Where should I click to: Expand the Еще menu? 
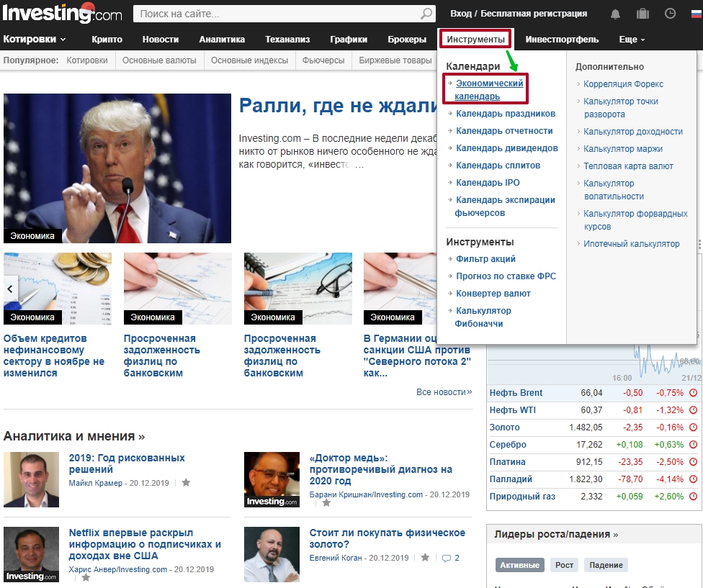(632, 40)
